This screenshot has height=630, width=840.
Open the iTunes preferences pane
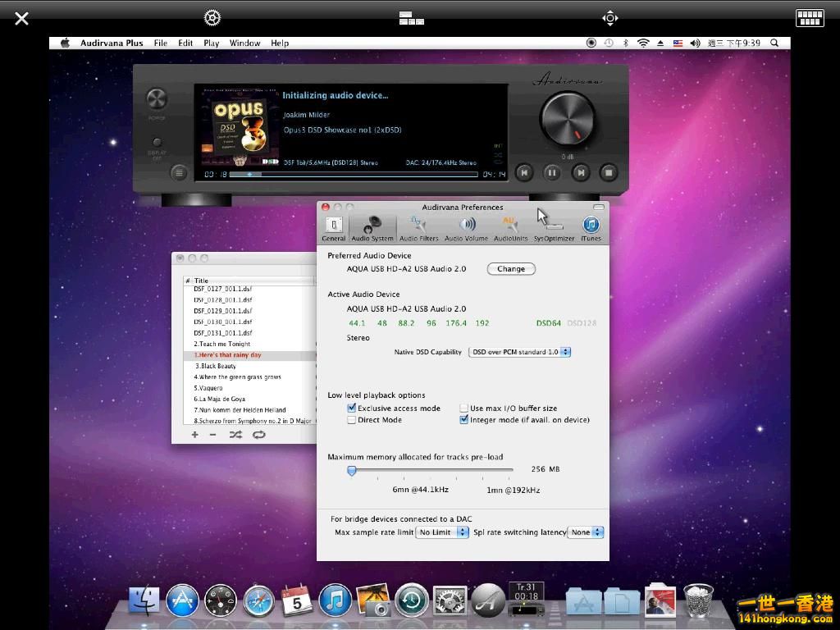point(591,228)
